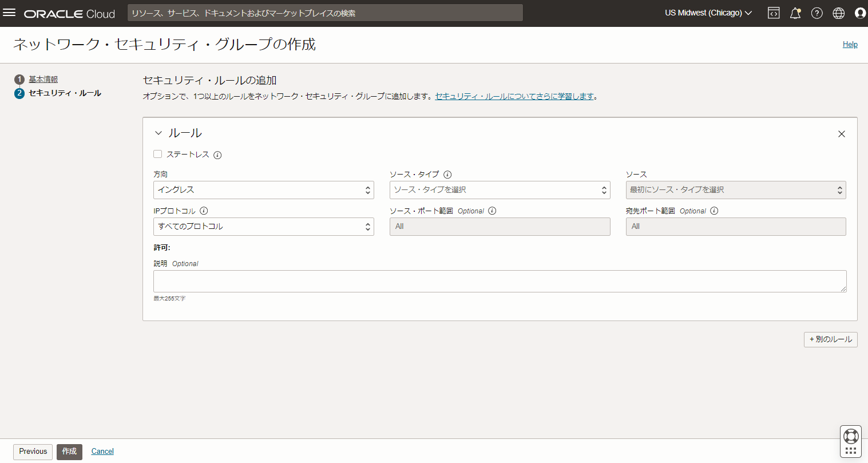Open the notifications bell
Viewport: 868px width, 463px height.
795,13
